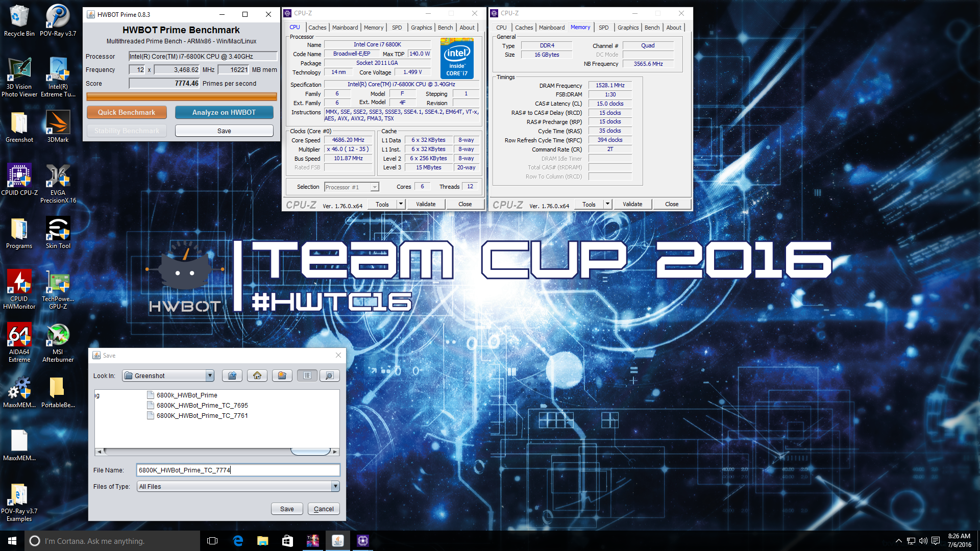This screenshot has width=980, height=551.
Task: Open the Windows Start menu
Action: [12, 541]
